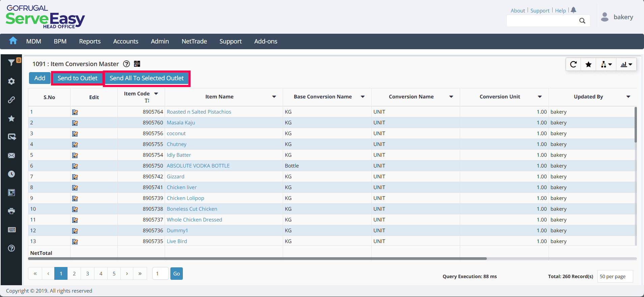The height and width of the screenshot is (297, 644).
Task: Click the page number input field
Action: [160, 273]
